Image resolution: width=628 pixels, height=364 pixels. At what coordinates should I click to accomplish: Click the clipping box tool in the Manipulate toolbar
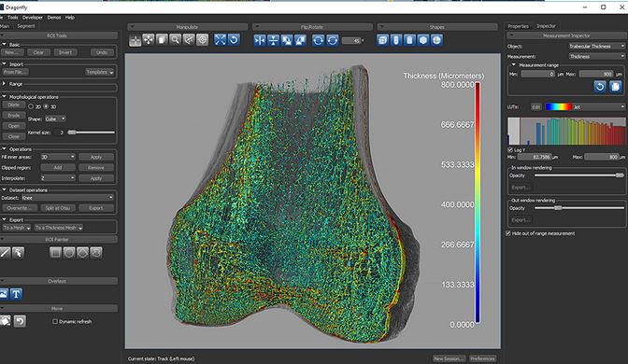162,40
